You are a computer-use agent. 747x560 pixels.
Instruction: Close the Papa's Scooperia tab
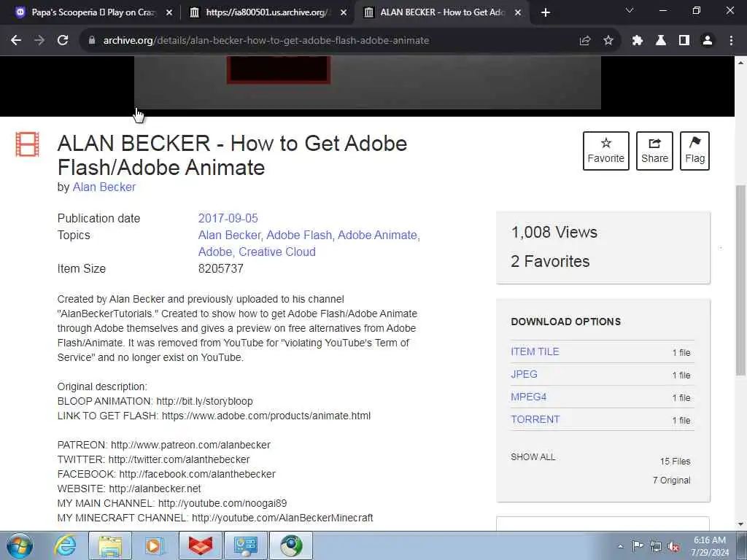coord(169,12)
